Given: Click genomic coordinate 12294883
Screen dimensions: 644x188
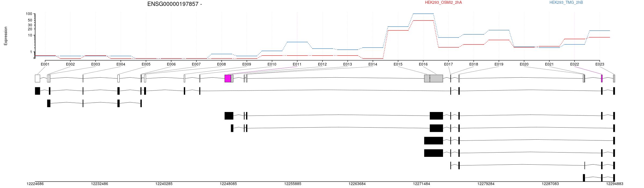Looking at the screenshot, I should 615,184.
